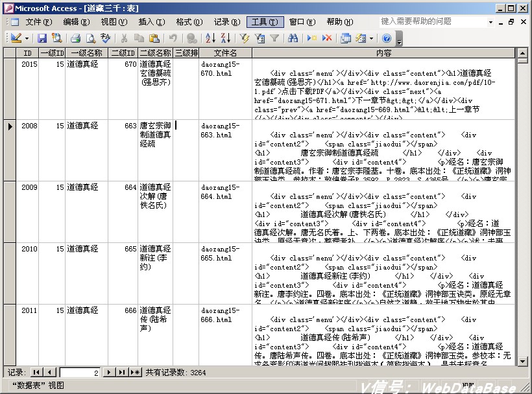Save the table with the floppy icon
The image size is (532, 394).
point(42,38)
